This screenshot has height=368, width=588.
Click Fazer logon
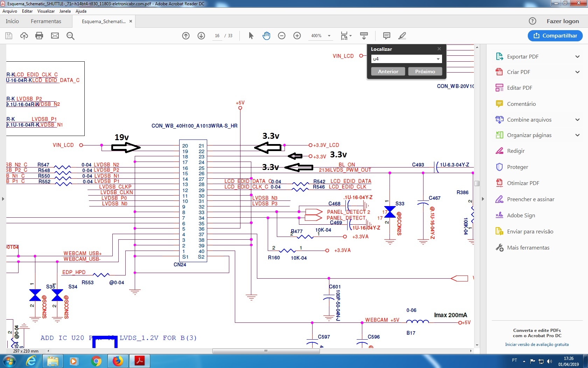563,21
